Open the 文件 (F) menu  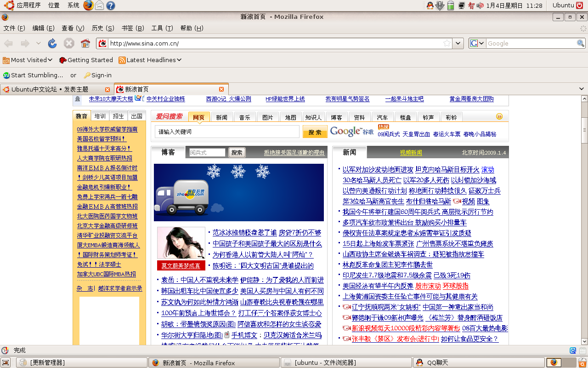click(x=14, y=28)
